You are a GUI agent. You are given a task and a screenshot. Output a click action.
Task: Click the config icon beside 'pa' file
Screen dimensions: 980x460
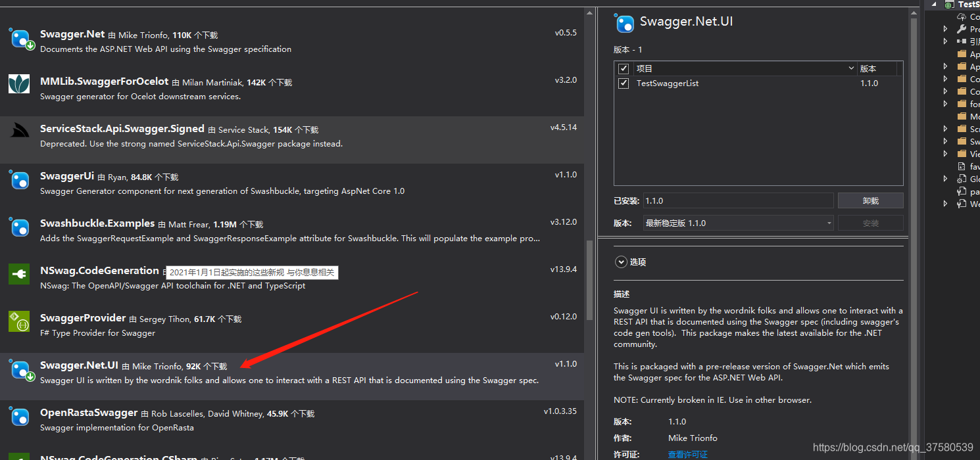pyautogui.click(x=962, y=191)
